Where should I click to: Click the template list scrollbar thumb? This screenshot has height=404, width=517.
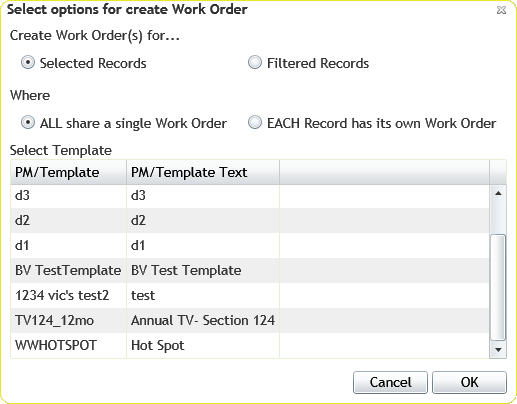point(498,287)
